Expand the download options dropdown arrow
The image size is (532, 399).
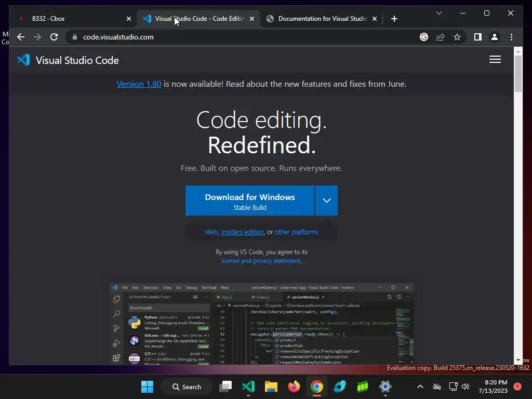coord(326,201)
